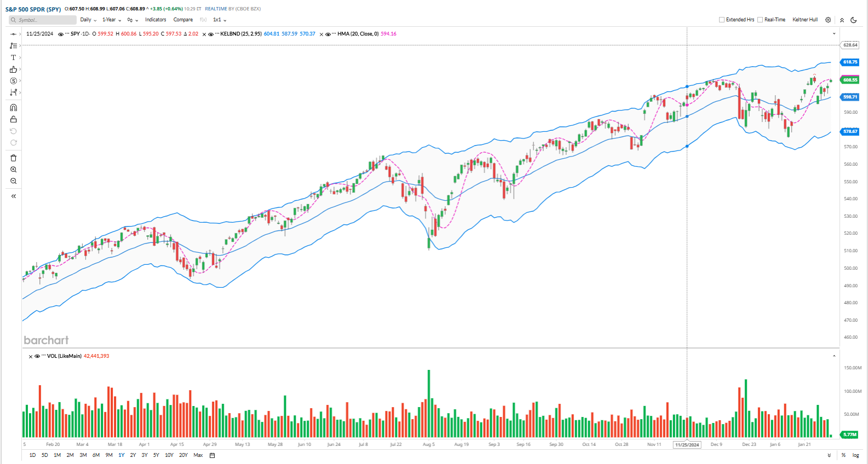Image resolution: width=868 pixels, height=464 pixels.
Task: Collapse the left drawing toolbar
Action: 13,196
